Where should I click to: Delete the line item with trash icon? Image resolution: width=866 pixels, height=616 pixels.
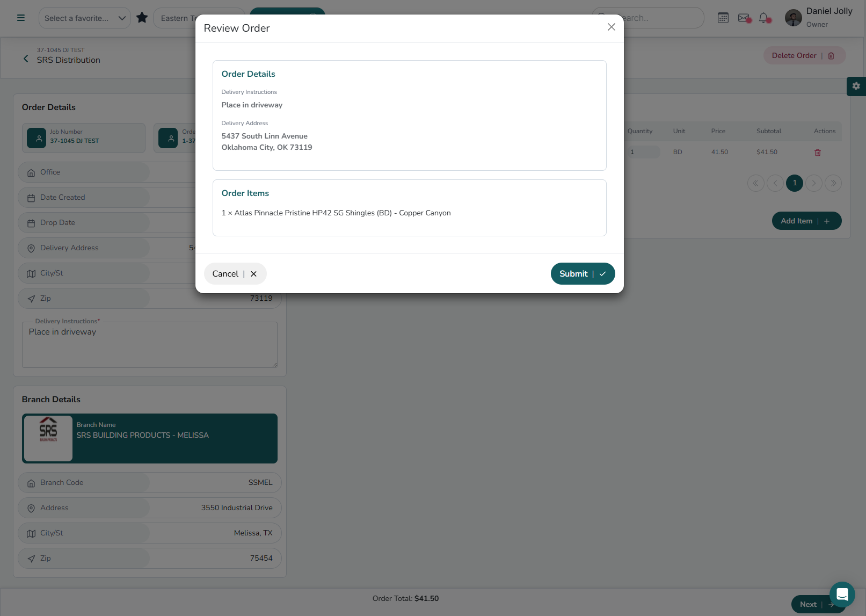(x=818, y=153)
